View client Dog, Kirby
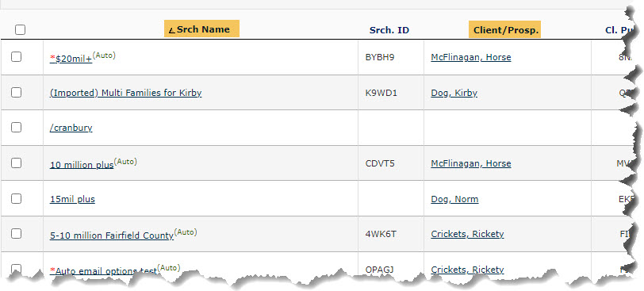 (454, 93)
